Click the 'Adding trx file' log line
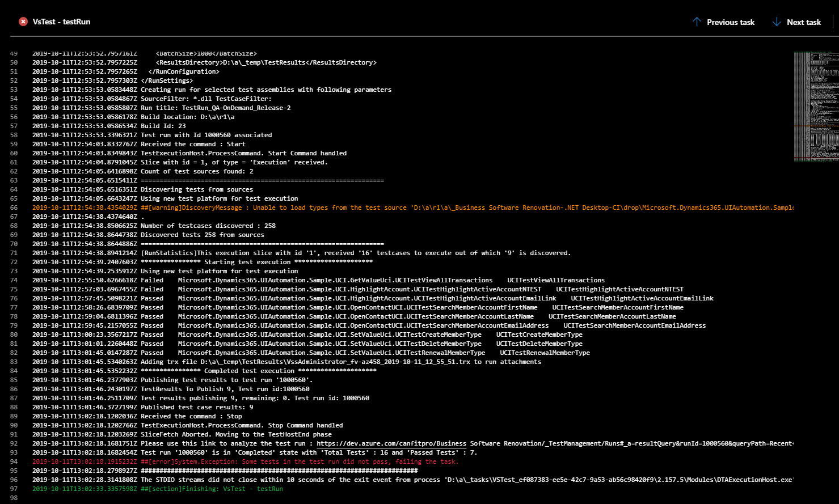This screenshot has height=504, width=839. [286, 362]
